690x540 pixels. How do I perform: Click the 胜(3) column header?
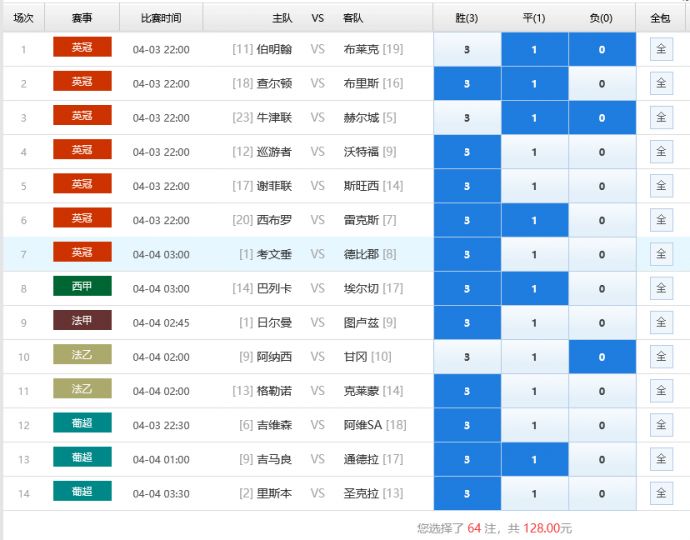point(467,17)
